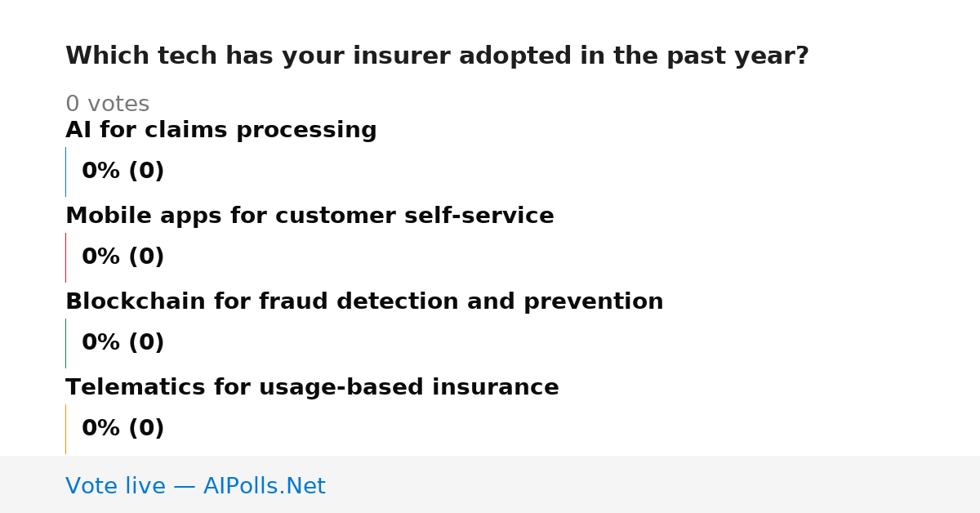Choose 'Blockchain for fraud detection and prevention' option
Viewport: 980px width, 513px height.
[364, 302]
